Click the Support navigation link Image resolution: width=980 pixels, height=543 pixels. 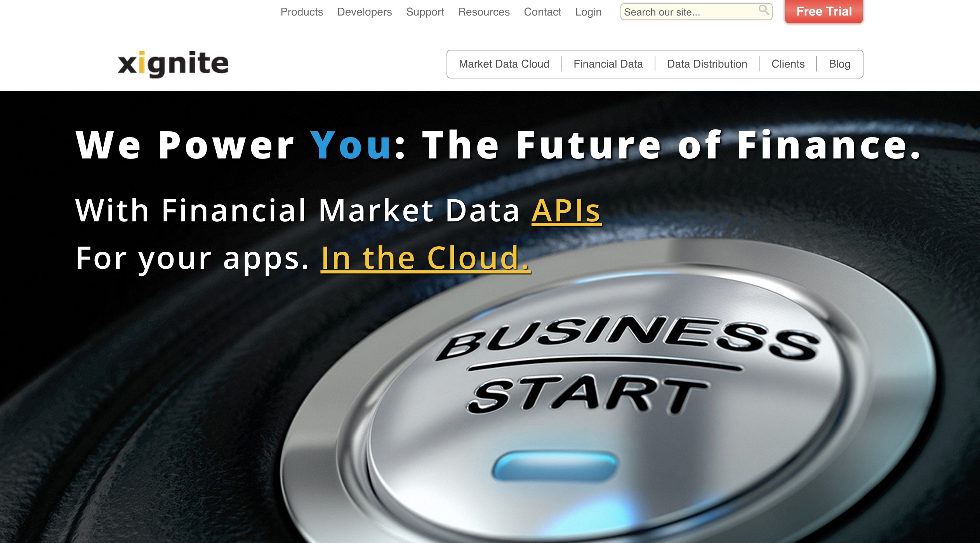point(424,11)
